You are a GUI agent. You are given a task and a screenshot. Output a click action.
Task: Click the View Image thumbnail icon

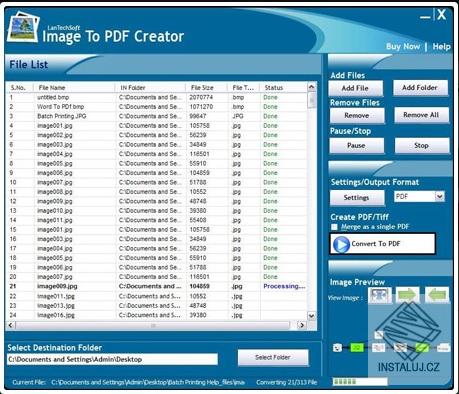pos(380,295)
